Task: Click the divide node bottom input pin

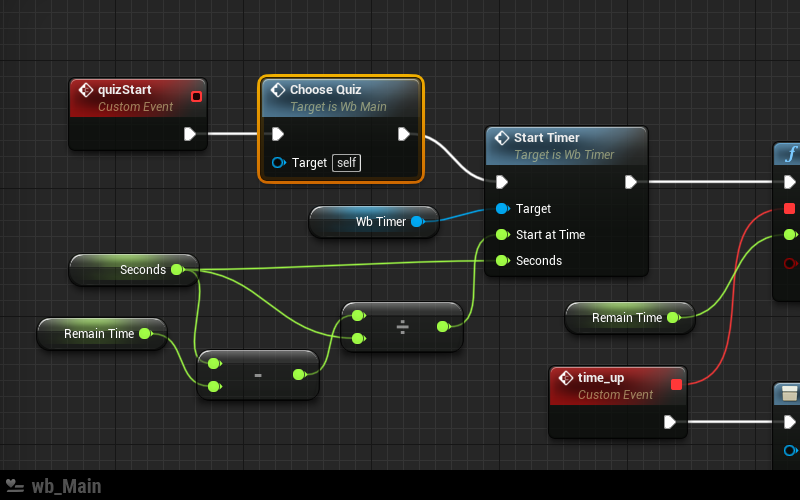Action: point(358,338)
